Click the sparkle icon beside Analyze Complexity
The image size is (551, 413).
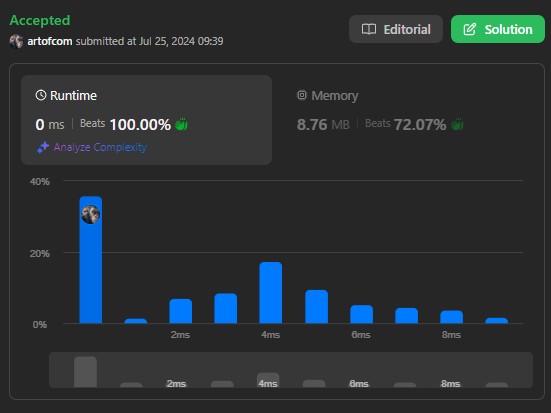coord(43,147)
